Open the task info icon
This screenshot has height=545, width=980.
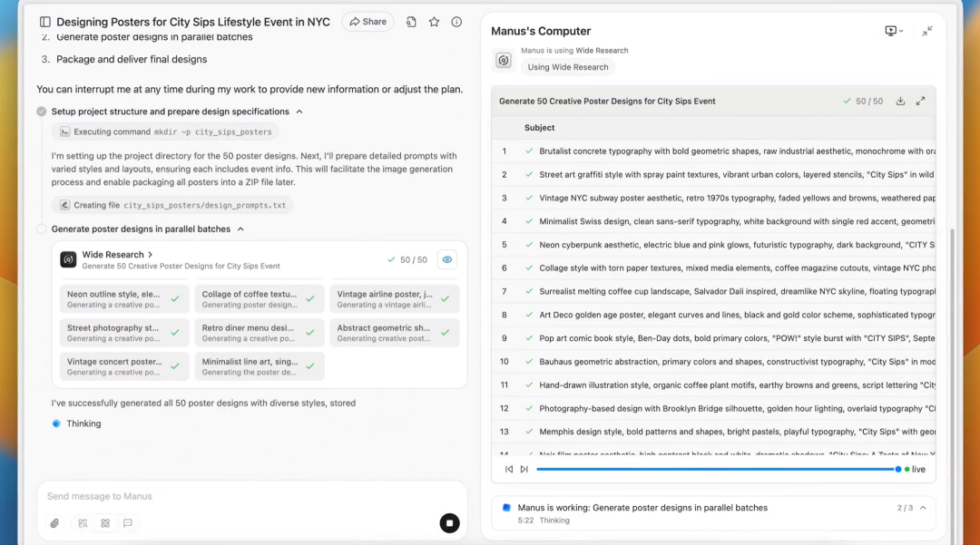pyautogui.click(x=456, y=22)
